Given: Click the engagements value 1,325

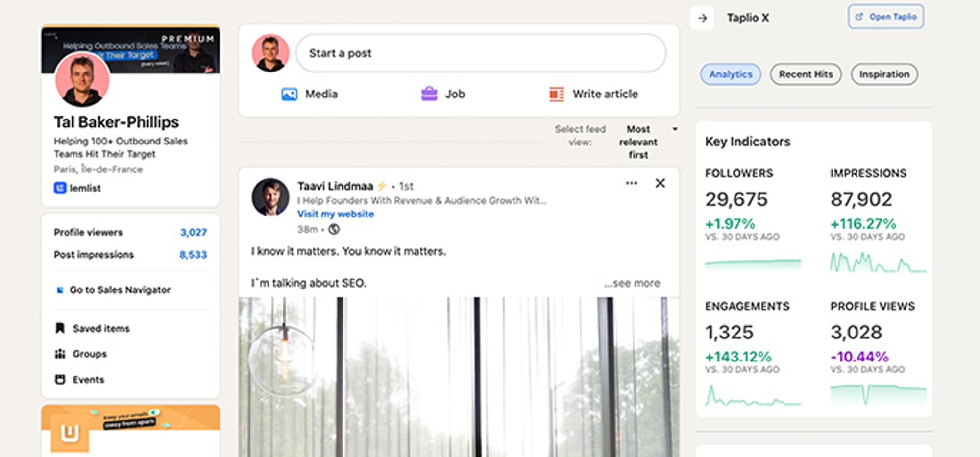Looking at the screenshot, I should [729, 333].
